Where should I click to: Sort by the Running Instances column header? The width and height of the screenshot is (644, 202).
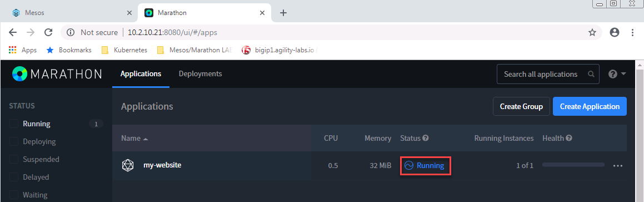(x=504, y=138)
